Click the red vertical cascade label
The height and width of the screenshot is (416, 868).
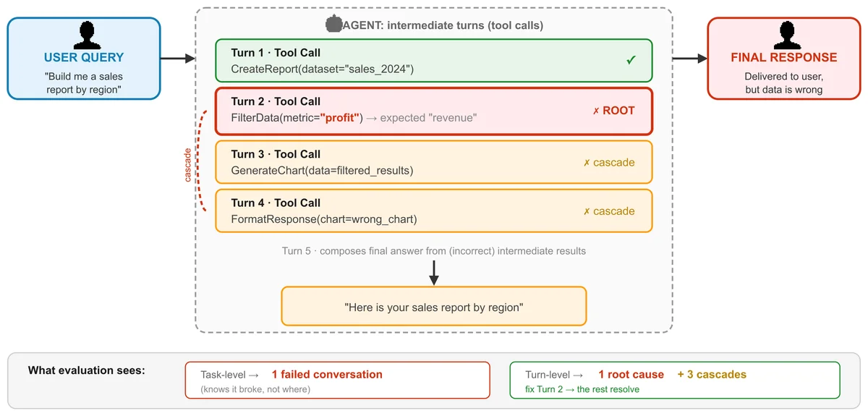click(x=189, y=165)
